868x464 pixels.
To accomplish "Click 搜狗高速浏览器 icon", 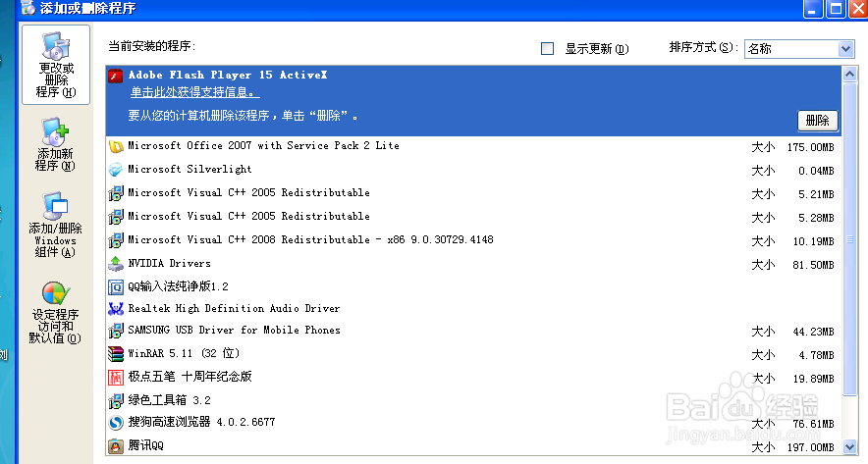I will (x=116, y=423).
